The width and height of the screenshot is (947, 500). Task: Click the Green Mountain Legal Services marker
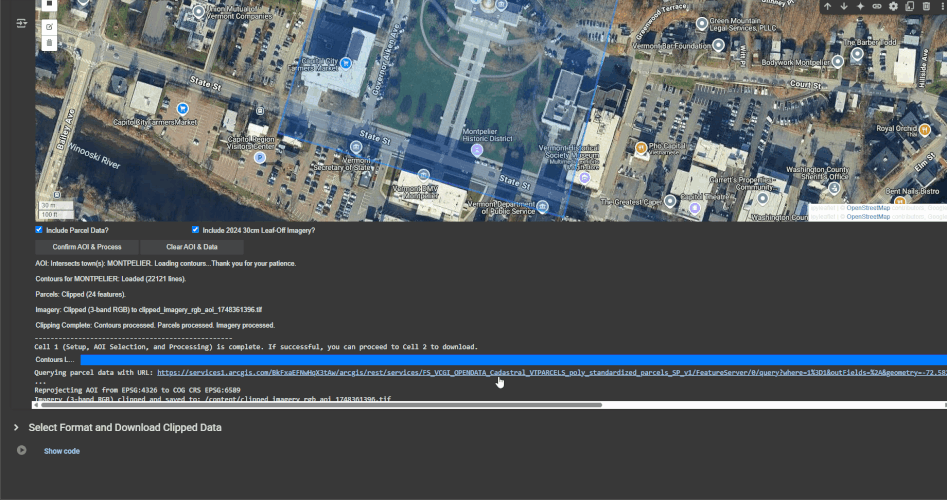click(702, 24)
